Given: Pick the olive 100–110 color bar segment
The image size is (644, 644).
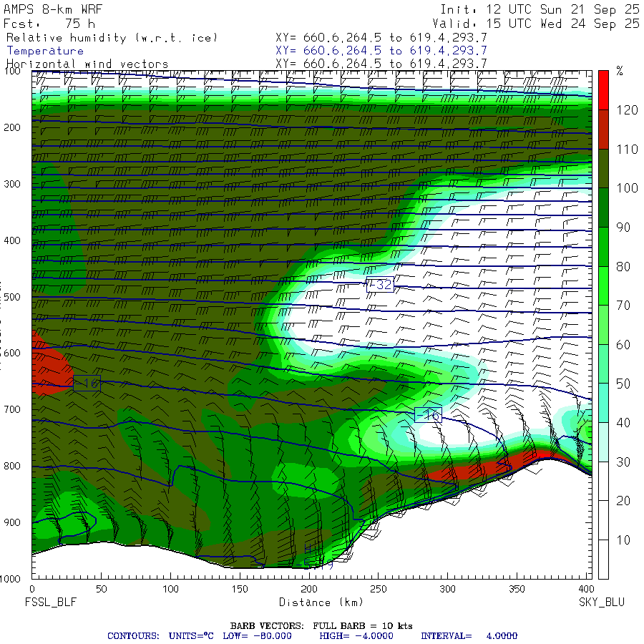Looking at the screenshot, I should [603, 168].
